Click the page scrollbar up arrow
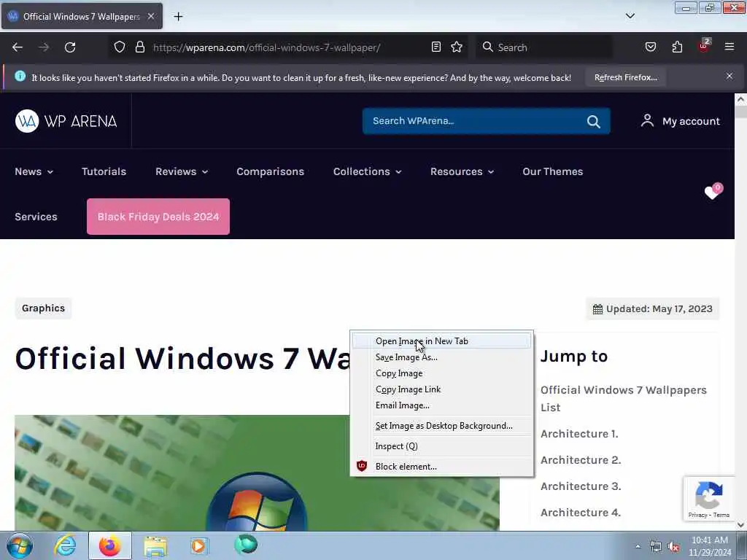The image size is (747, 560). [740, 99]
